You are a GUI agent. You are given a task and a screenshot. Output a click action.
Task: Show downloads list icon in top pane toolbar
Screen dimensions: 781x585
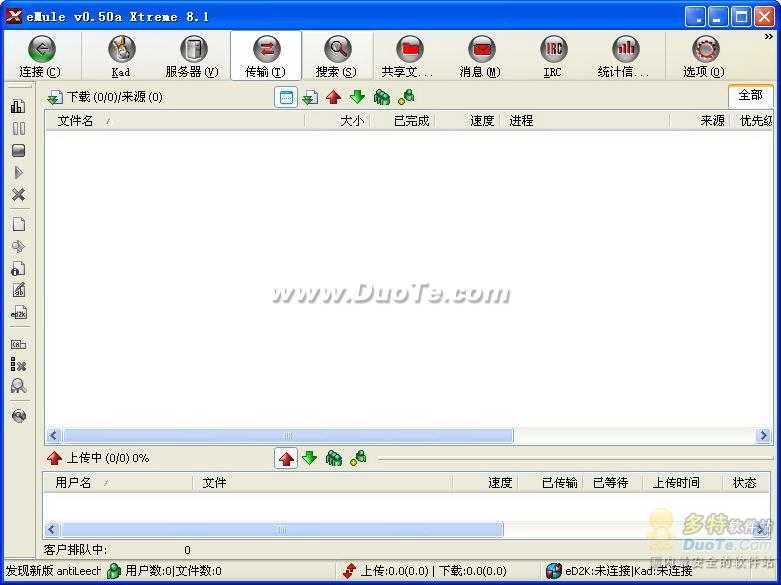pos(310,97)
